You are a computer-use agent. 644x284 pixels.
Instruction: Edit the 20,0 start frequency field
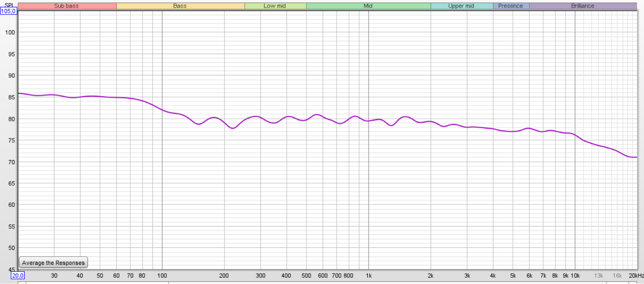18,275
